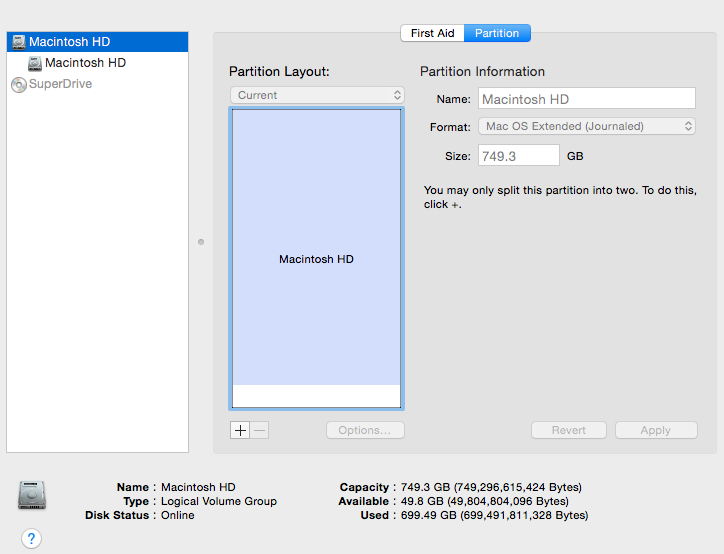Add a partition with the plus button

240,430
